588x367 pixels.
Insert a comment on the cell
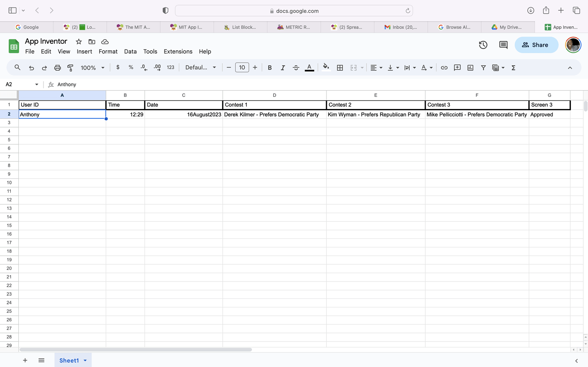(x=457, y=67)
